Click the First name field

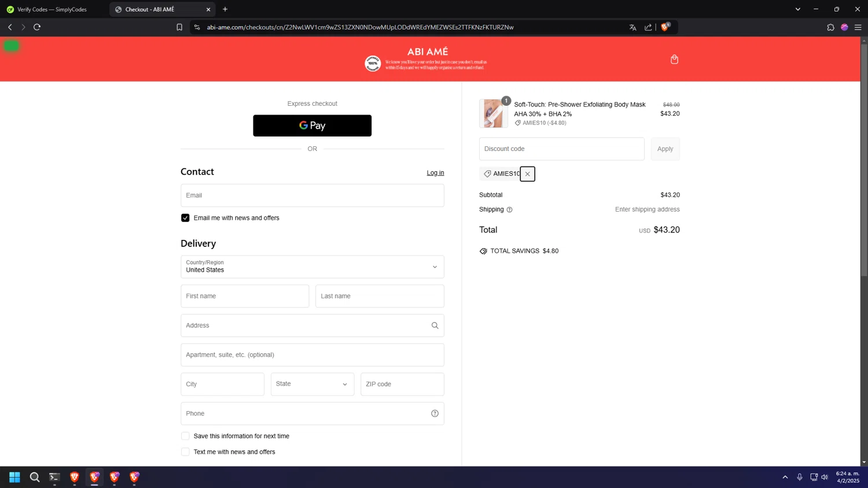point(245,296)
